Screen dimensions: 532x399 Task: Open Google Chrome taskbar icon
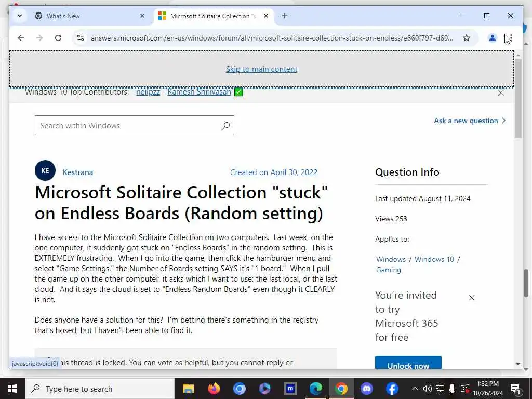click(x=341, y=389)
